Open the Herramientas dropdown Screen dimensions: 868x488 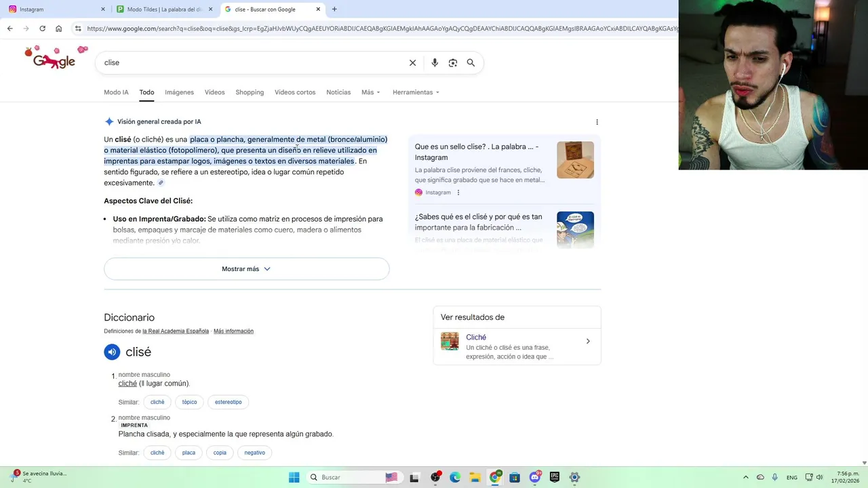(x=416, y=92)
